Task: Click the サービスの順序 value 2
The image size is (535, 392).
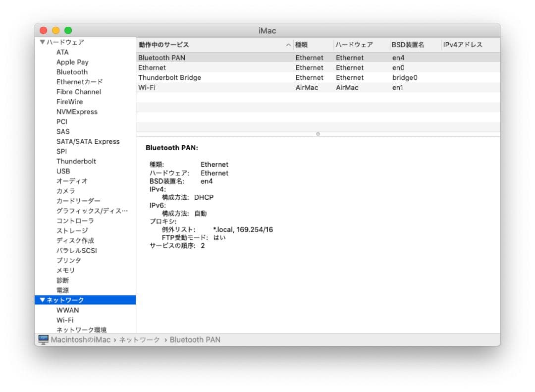Action: (203, 245)
